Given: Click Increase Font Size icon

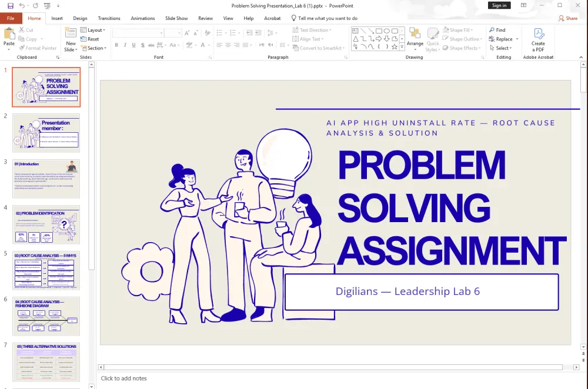Looking at the screenshot, I should point(187,33).
